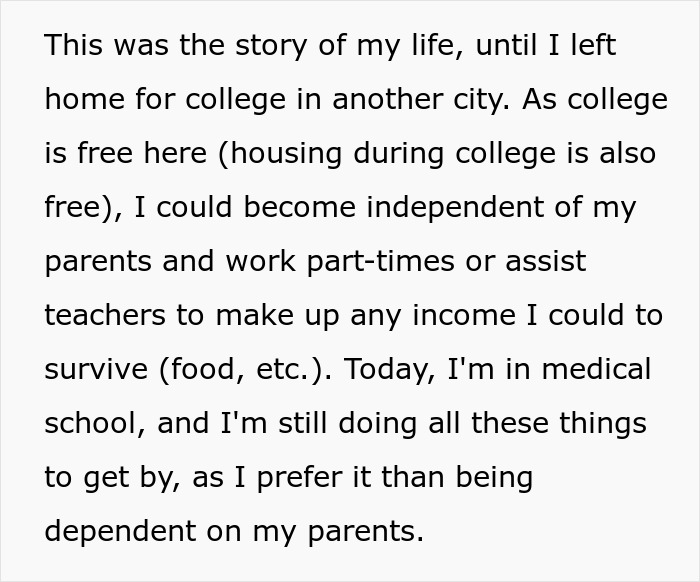Click the word "school" starting a line
Viewport: 700px width, 582px height.
point(97,424)
